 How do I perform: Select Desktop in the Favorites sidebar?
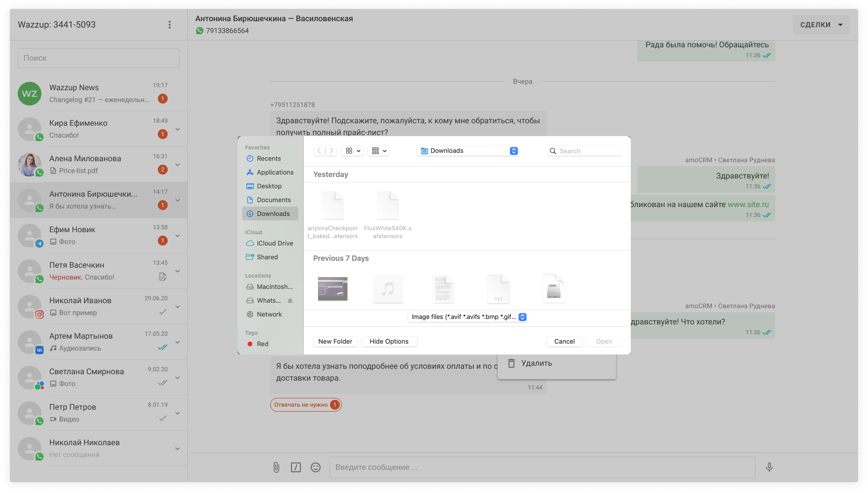tap(269, 186)
